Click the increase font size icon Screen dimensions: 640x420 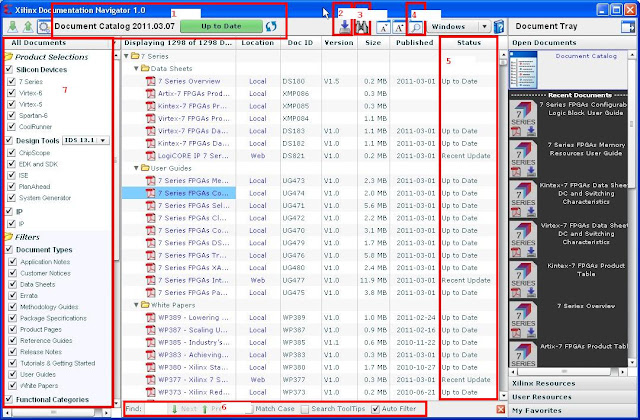point(399,28)
